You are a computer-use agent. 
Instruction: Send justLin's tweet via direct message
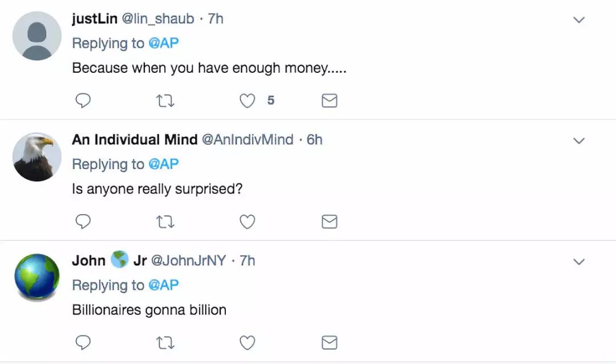[x=330, y=101]
